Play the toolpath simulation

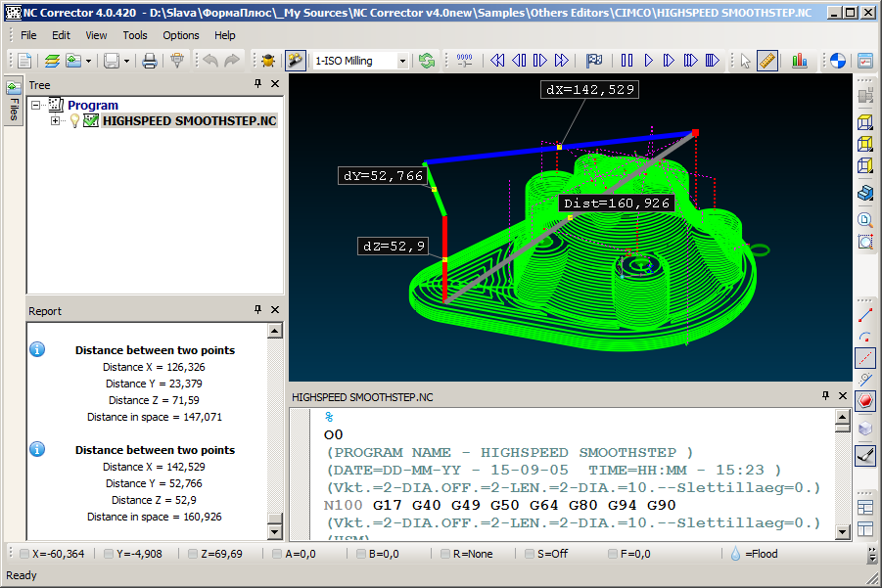coord(648,60)
